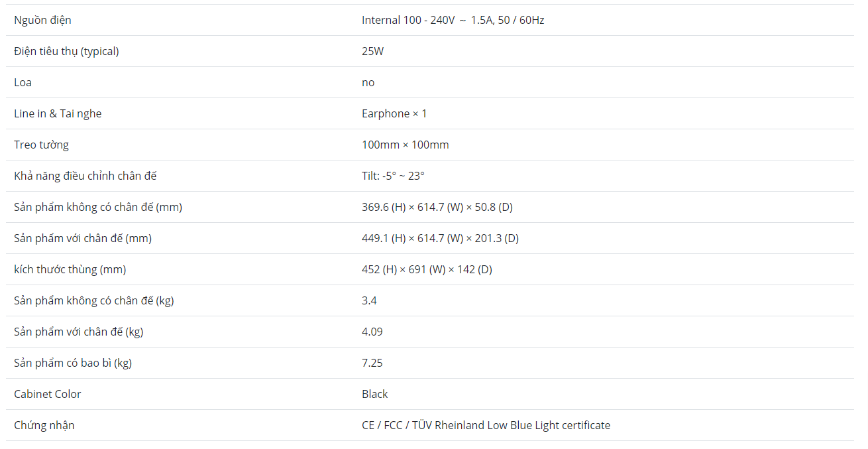This screenshot has height=449, width=868.
Task: Click the 369.6 (H) × 614.7 (W) × 50.8 (D) dimensions text
Action: click(437, 207)
